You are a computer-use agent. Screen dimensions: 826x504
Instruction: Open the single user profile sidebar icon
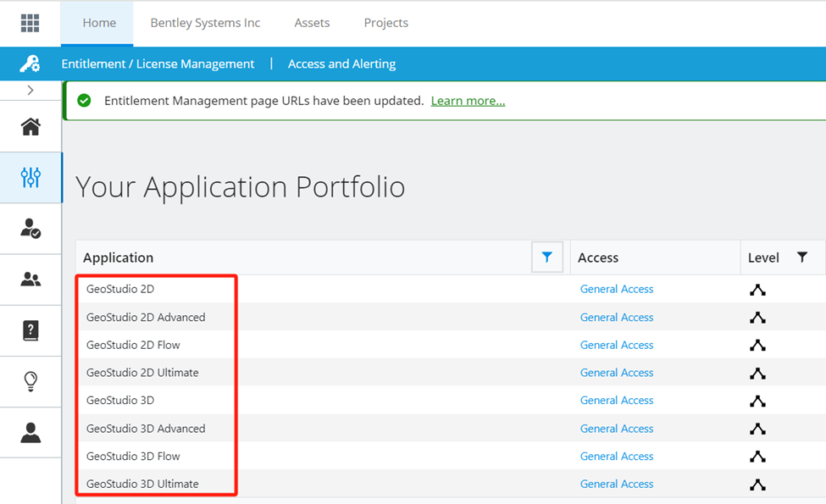click(x=30, y=433)
